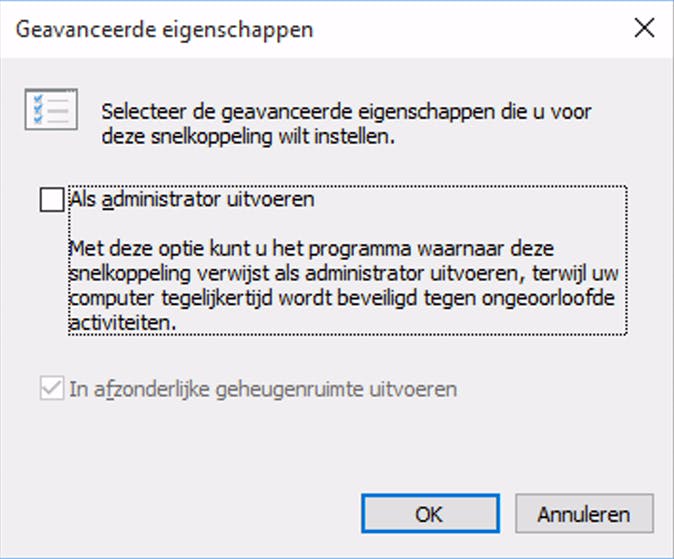Click the line 'deze snelkoppeling wilt instellen.'

(x=248, y=138)
